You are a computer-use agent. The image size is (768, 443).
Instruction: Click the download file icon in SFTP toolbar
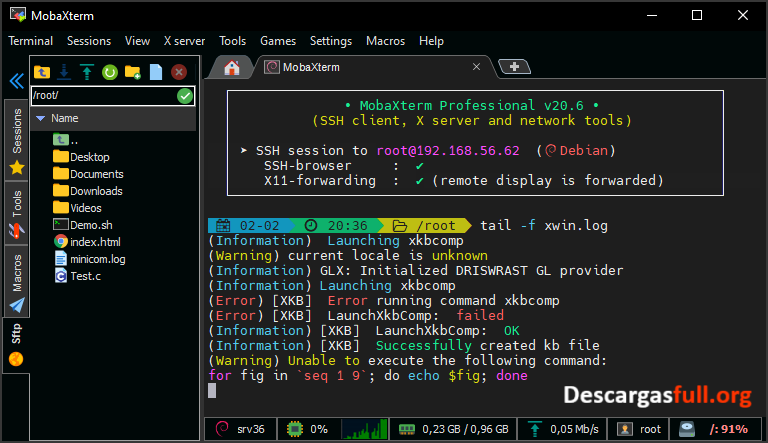click(64, 72)
